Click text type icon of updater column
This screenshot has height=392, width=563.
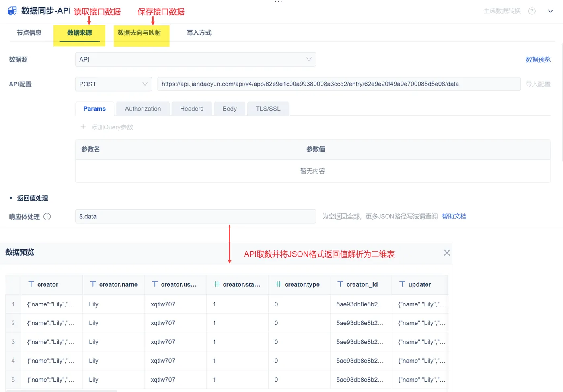pyautogui.click(x=402, y=284)
